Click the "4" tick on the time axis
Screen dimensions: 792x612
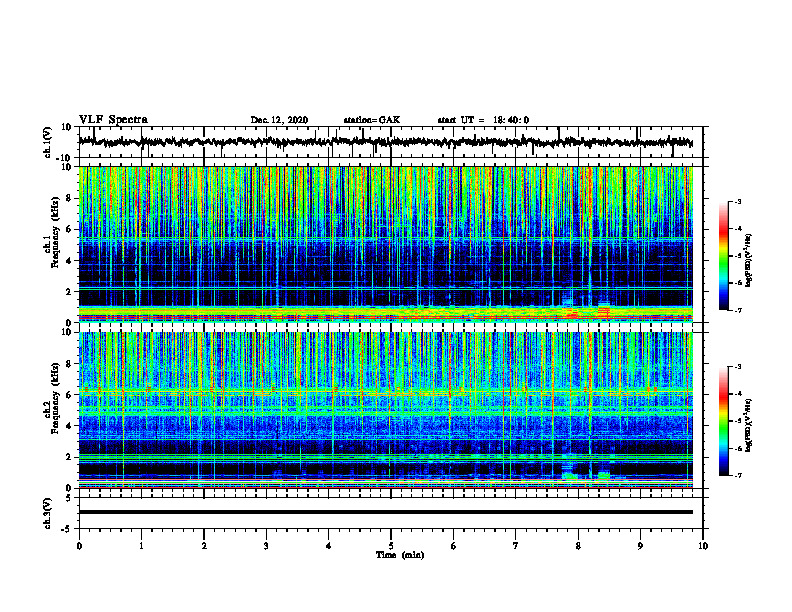(x=329, y=546)
